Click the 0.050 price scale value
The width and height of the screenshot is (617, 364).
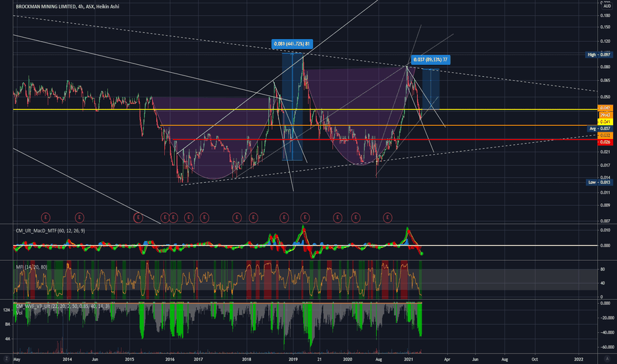[605, 97]
